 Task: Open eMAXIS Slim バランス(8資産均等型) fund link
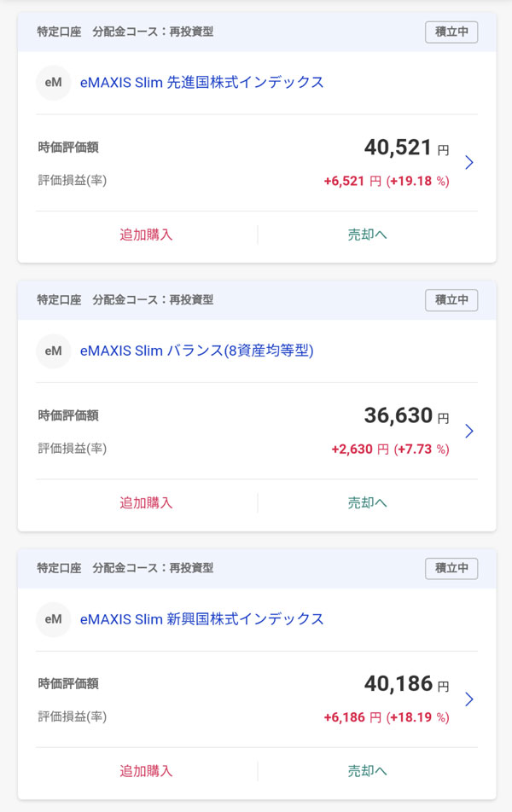coord(196,351)
